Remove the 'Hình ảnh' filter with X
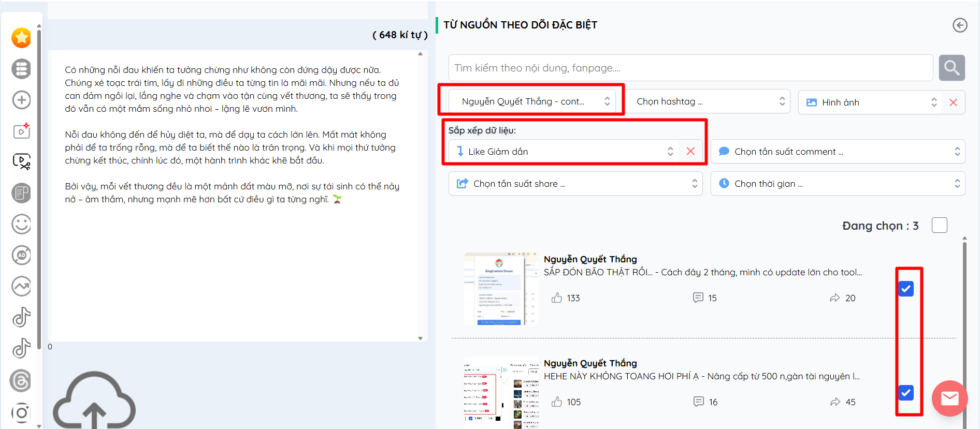The height and width of the screenshot is (429, 980). 953,102
